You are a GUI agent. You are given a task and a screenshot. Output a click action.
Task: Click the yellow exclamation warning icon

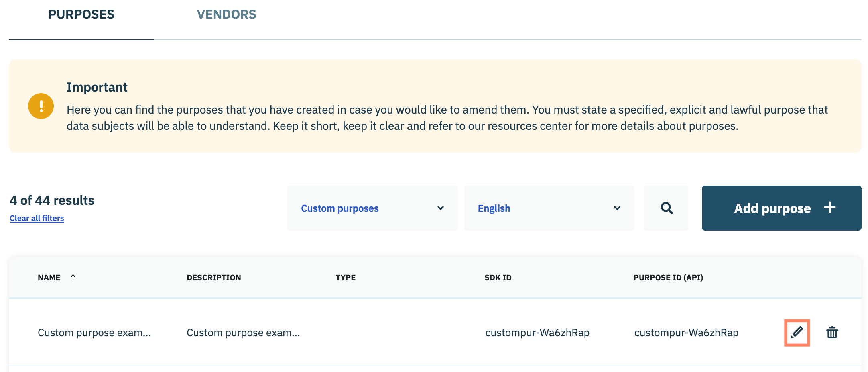pyautogui.click(x=41, y=106)
